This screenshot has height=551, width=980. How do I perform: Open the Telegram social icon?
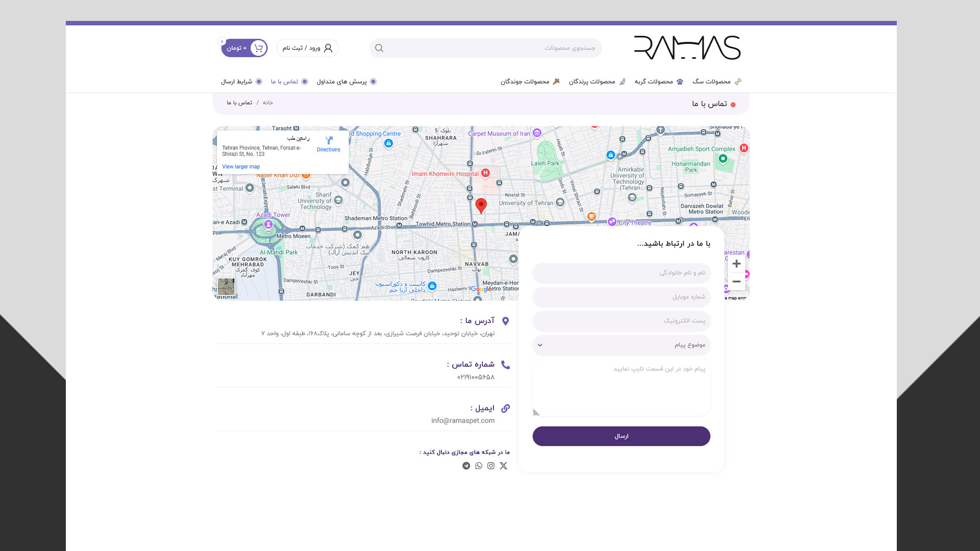[x=466, y=466]
